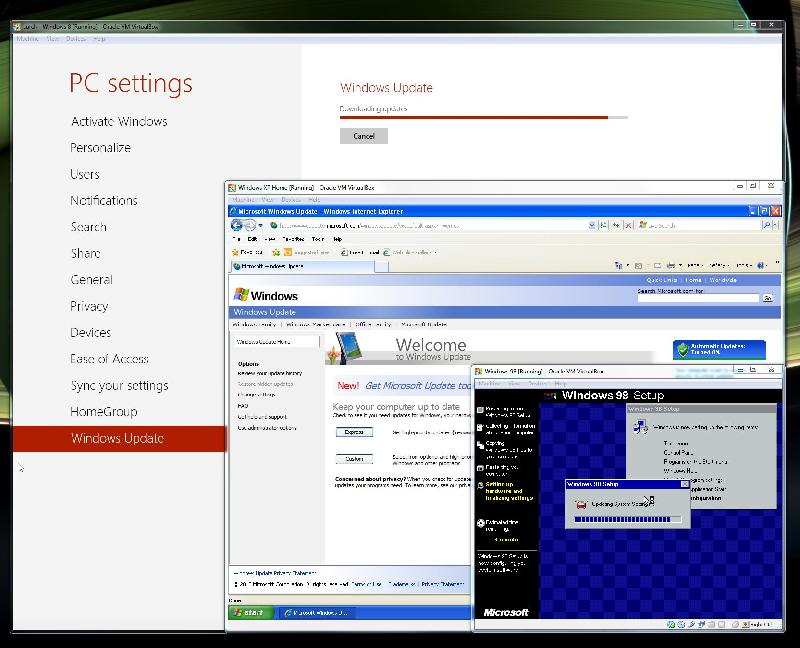Click Go beside the Microsoft.com search box
Image resolution: width=800 pixels, height=648 pixels.
click(x=767, y=298)
